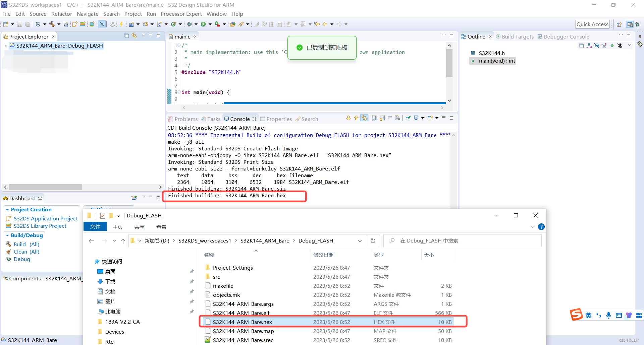
Task: Open the Processor Expert menu
Action: point(181,14)
